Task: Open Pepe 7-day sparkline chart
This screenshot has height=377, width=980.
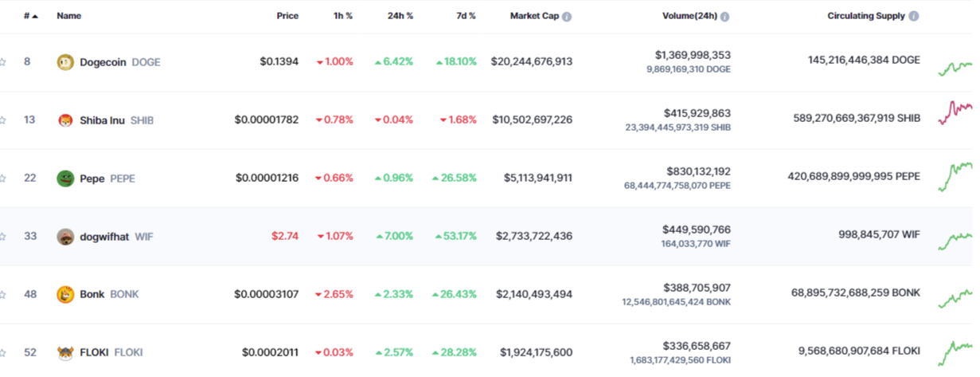Action: 956,177
